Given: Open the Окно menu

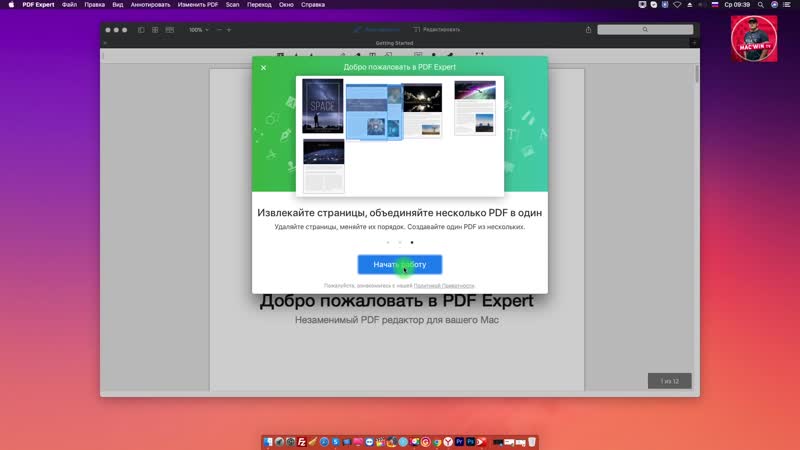Looking at the screenshot, I should pos(286,5).
